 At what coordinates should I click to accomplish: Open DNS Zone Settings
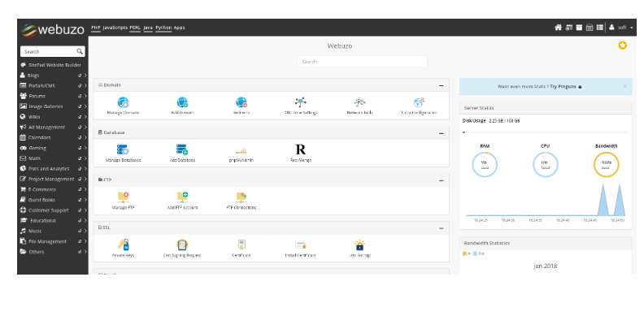tap(301, 102)
